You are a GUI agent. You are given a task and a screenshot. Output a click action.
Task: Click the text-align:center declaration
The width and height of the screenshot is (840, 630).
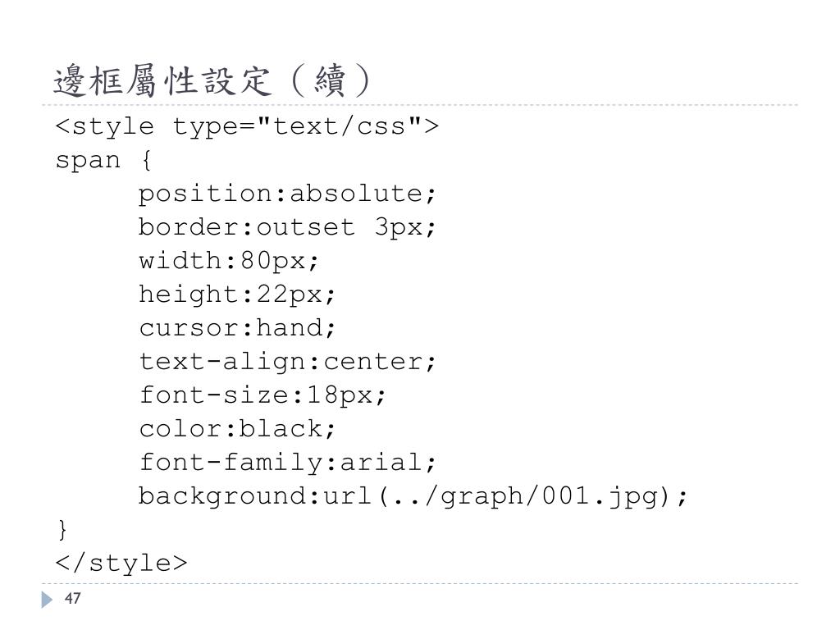click(288, 362)
